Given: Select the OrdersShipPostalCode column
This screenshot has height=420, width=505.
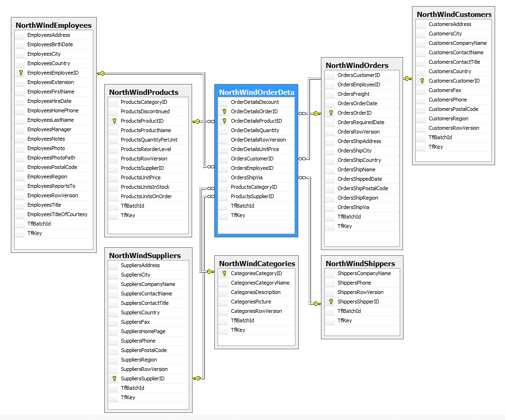Looking at the screenshot, I should [362, 188].
